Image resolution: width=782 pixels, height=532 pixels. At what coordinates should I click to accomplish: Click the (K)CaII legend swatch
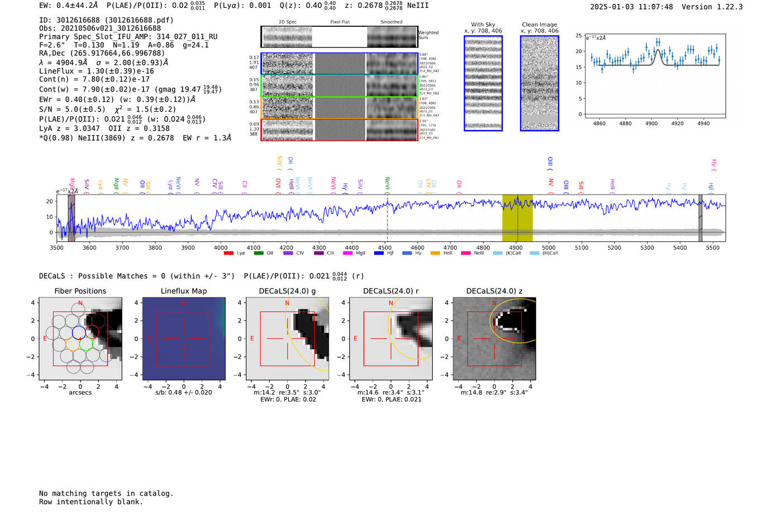tap(498, 253)
